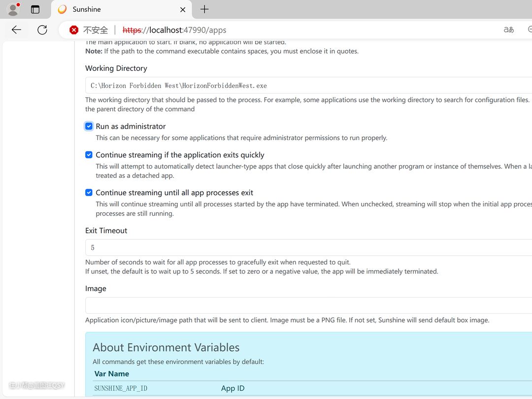The image size is (532, 399).
Task: Click the 不安全 security label
Action: coord(96,30)
